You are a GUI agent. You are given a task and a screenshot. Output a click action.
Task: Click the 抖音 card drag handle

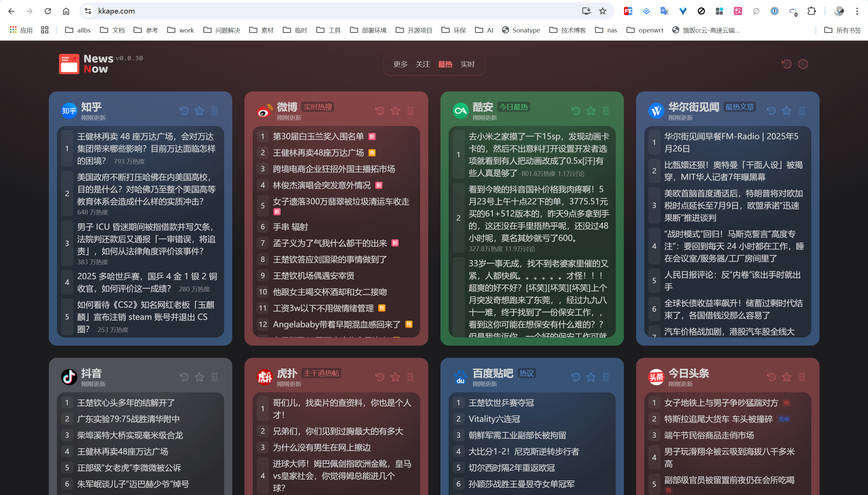[215, 377]
